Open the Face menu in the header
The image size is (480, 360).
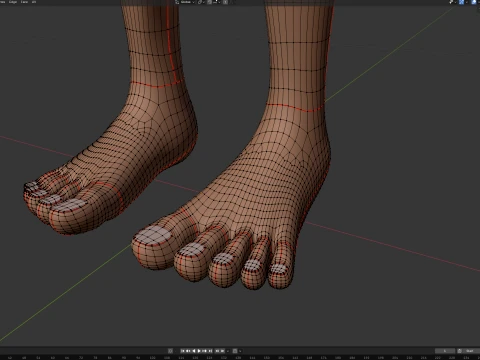pyautogui.click(x=24, y=2)
